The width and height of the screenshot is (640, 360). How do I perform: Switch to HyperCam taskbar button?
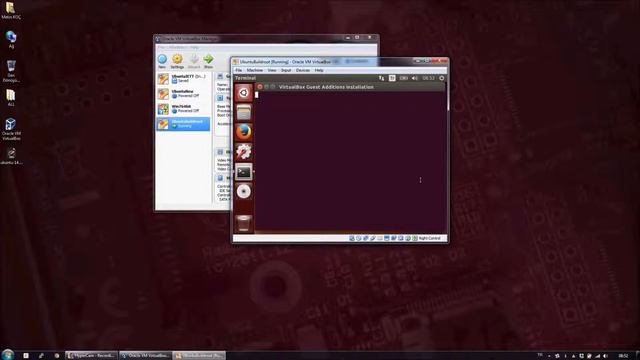(91, 356)
